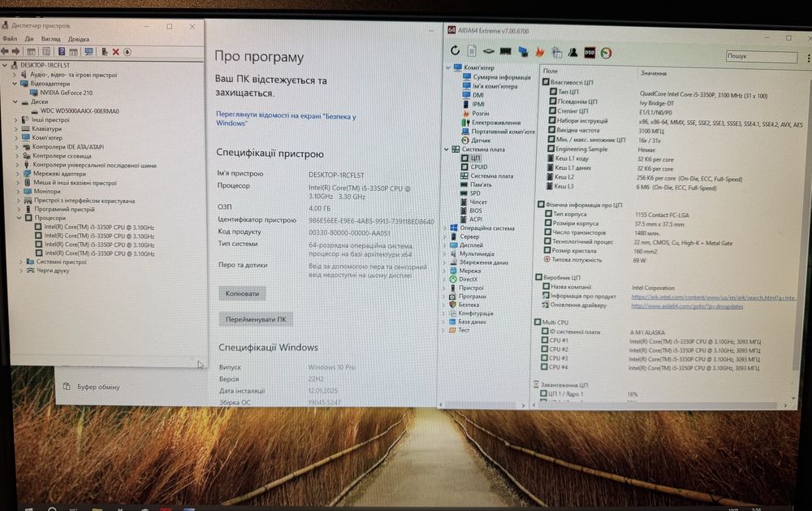
Task: Expand Операційна система in AIDA64 tree
Action: pos(445,228)
